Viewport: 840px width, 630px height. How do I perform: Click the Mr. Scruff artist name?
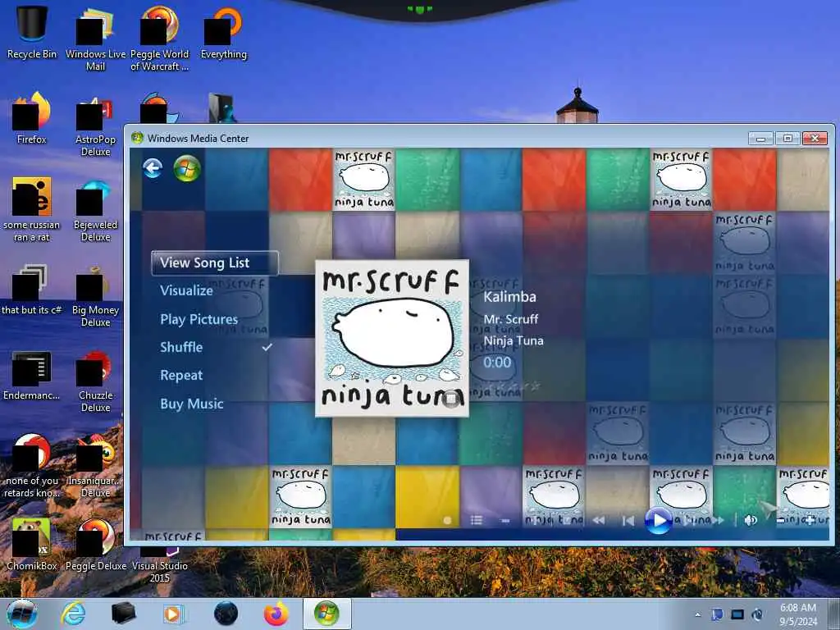tap(510, 319)
